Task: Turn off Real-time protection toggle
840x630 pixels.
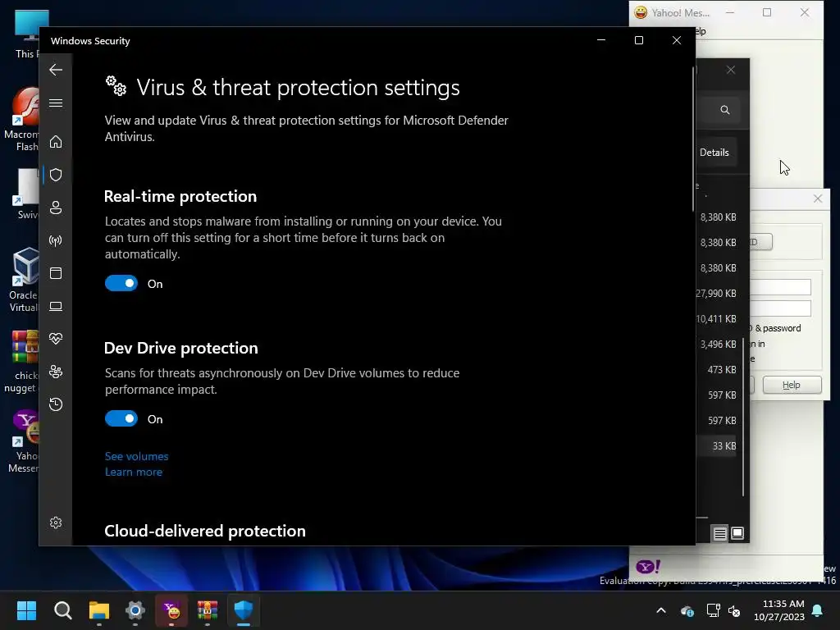Action: (121, 283)
